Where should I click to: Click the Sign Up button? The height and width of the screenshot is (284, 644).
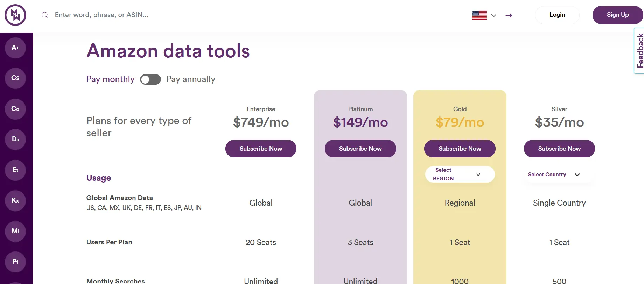(618, 15)
